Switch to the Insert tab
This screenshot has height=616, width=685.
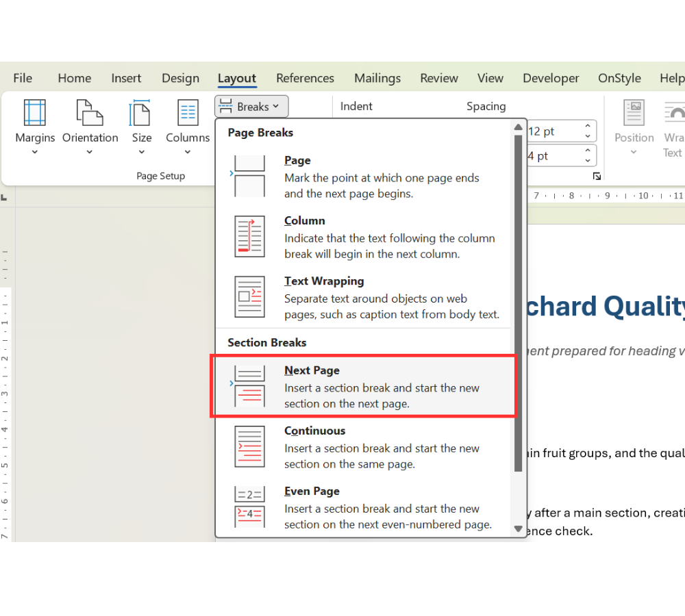126,78
